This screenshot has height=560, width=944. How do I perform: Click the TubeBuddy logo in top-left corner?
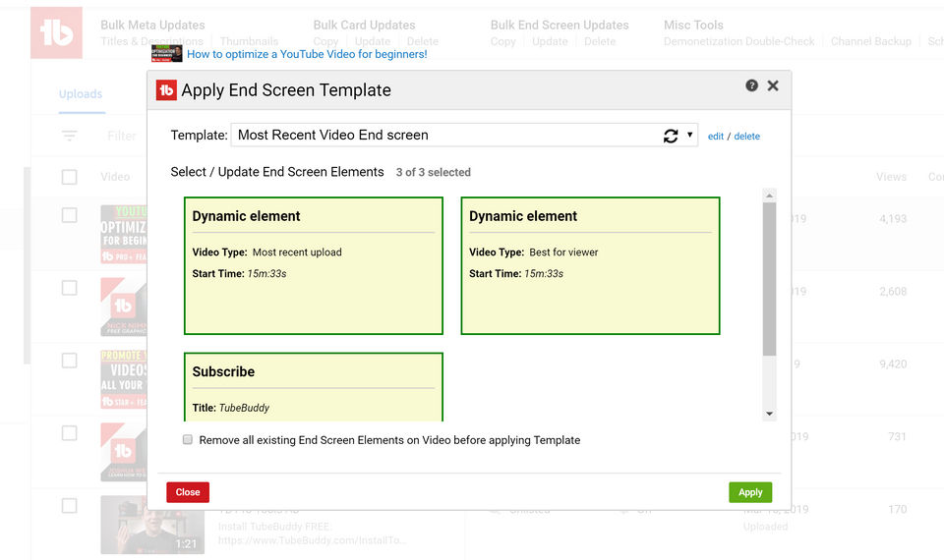pyautogui.click(x=56, y=32)
